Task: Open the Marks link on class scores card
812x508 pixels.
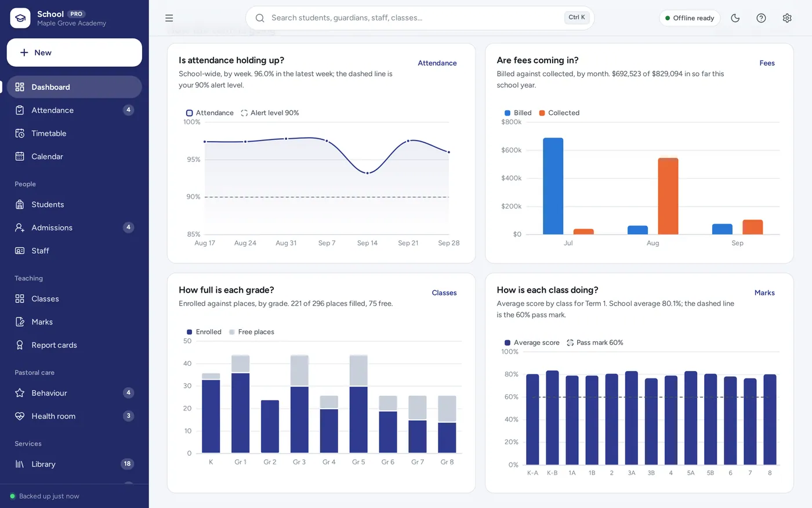Action: pos(764,293)
